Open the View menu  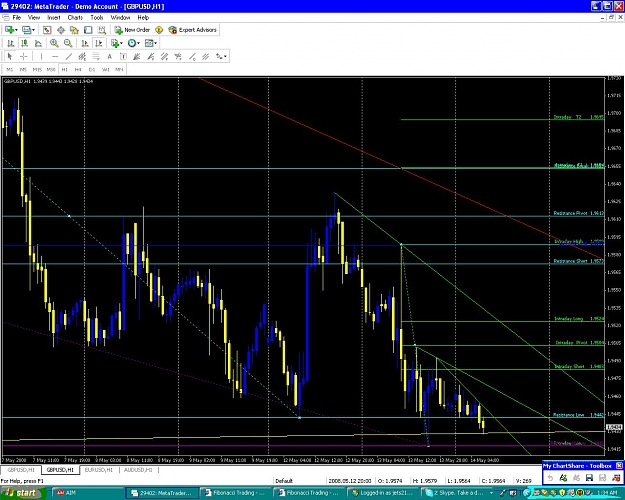tap(34, 18)
